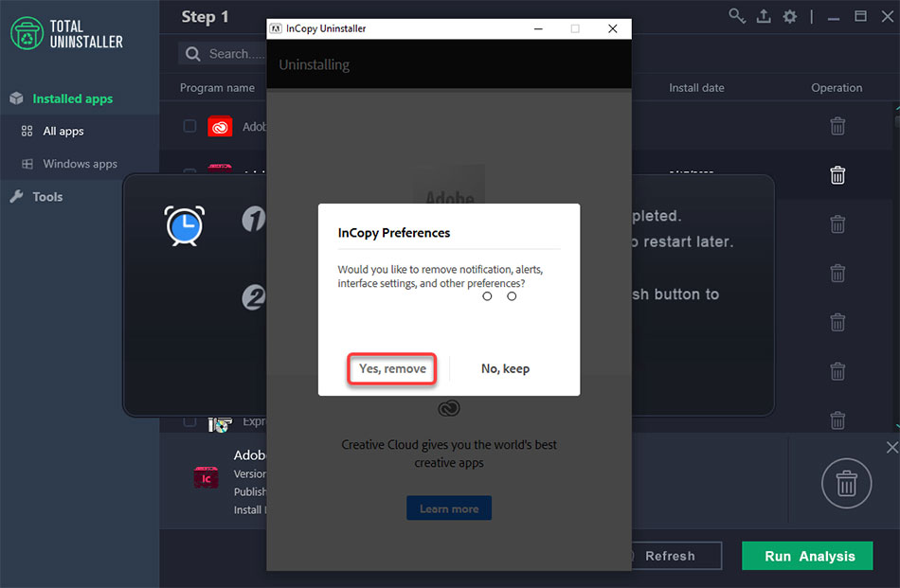
Task: Open settings gear in Total Uninstaller
Action: coord(790,16)
